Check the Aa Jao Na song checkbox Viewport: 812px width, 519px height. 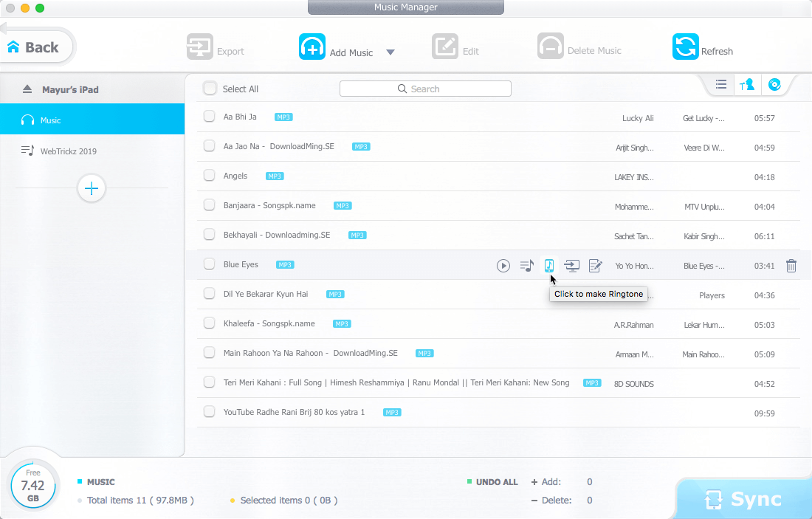pos(209,146)
